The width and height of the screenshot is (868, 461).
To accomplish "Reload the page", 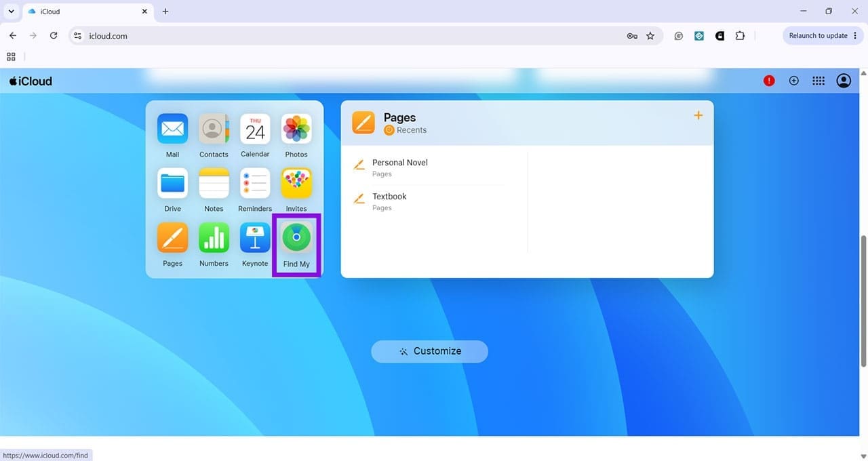I will 54,36.
